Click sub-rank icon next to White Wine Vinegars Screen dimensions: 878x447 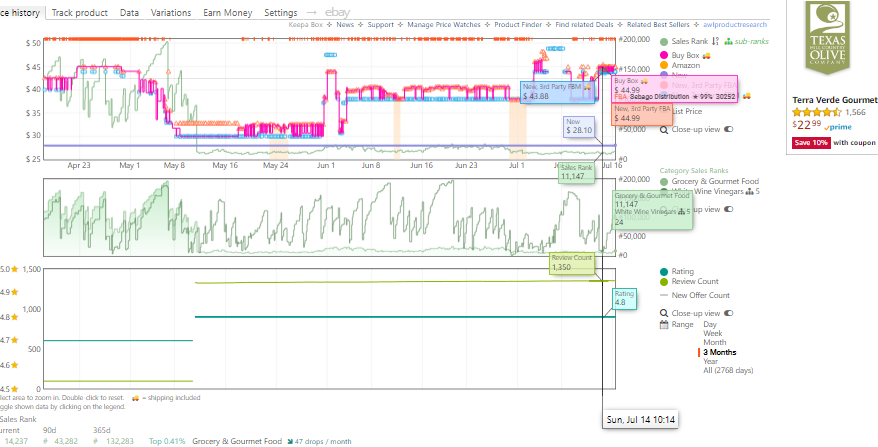click(x=749, y=192)
